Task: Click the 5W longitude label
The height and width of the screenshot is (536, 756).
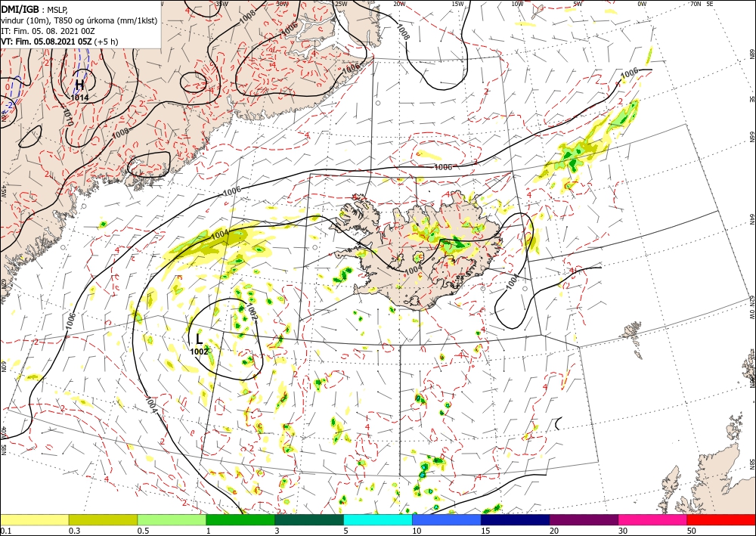Action: (578, 4)
